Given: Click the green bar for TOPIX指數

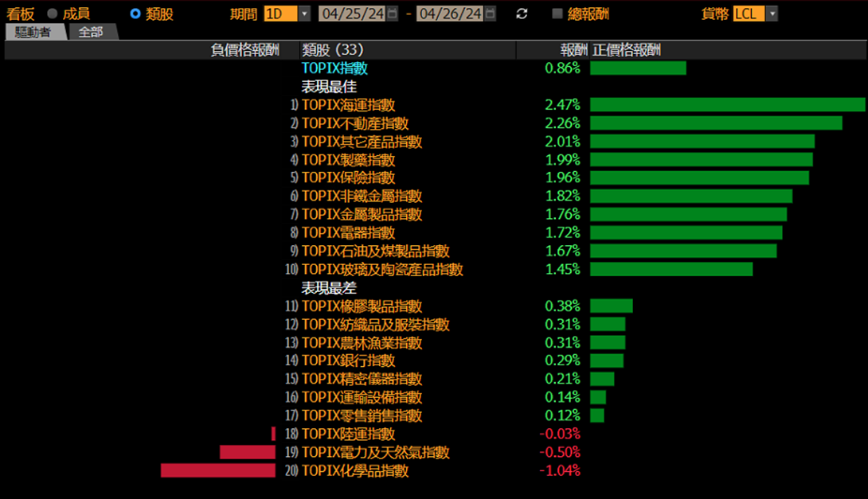Looking at the screenshot, I should pyautogui.click(x=638, y=68).
